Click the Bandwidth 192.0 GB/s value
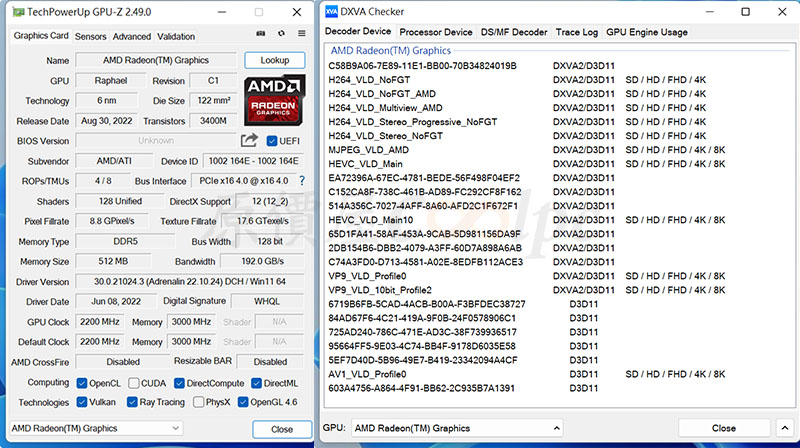This screenshot has width=800, height=448. point(263,261)
